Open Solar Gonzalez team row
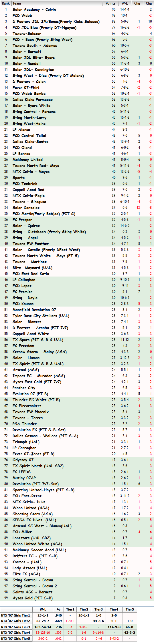This screenshot has width=154, height=644. tap(77, 208)
